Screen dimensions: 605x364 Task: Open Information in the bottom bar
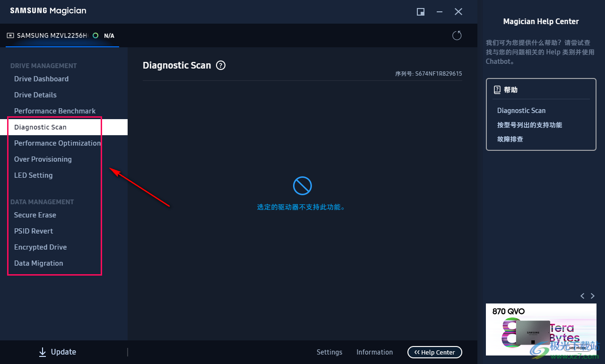coord(374,352)
